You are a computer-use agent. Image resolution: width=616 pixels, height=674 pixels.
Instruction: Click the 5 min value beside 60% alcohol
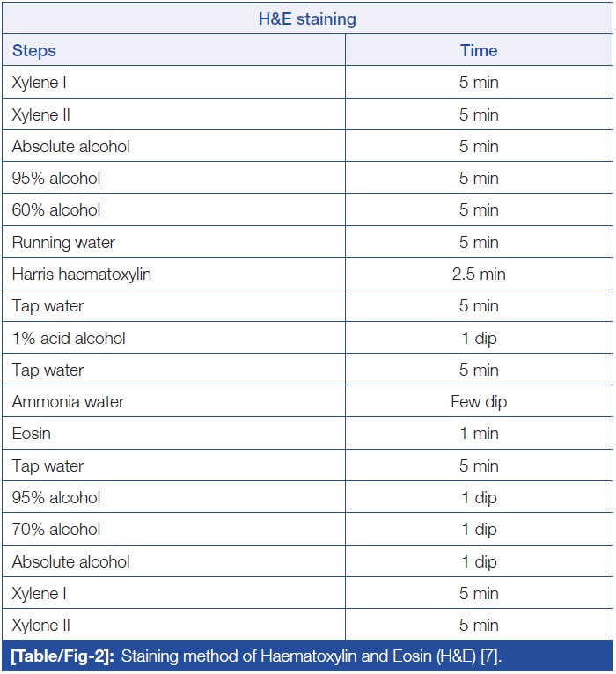pyautogui.click(x=478, y=210)
